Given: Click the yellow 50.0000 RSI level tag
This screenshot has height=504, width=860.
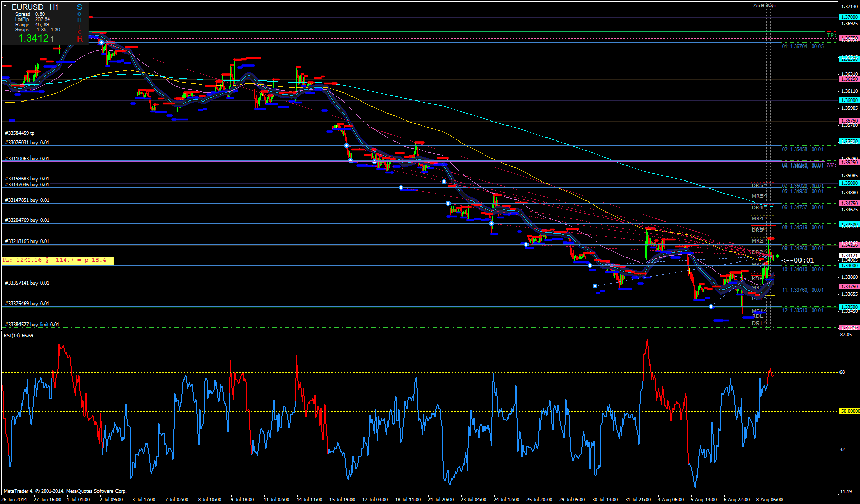Looking at the screenshot, I should coord(849,411).
